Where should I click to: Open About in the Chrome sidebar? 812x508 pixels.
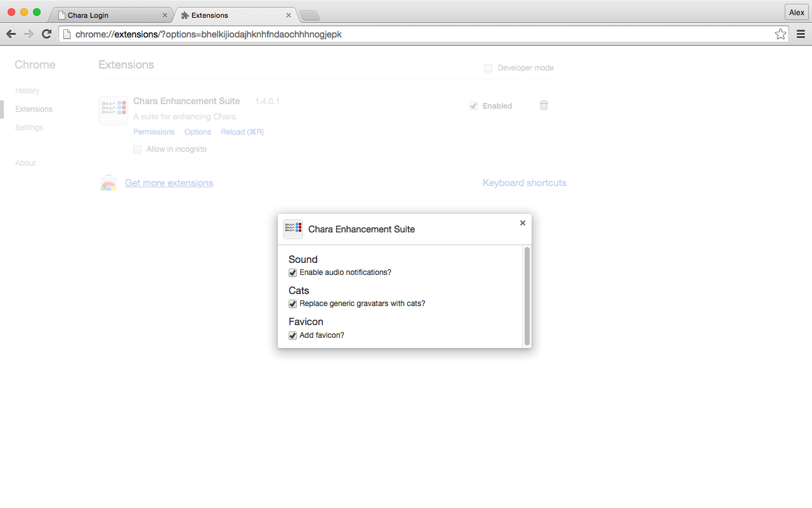tap(25, 163)
